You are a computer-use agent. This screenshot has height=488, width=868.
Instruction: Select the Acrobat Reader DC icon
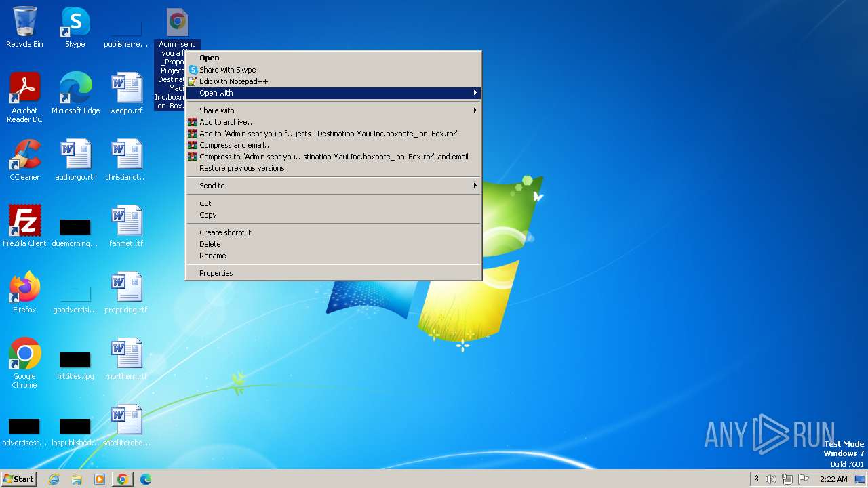(24, 98)
